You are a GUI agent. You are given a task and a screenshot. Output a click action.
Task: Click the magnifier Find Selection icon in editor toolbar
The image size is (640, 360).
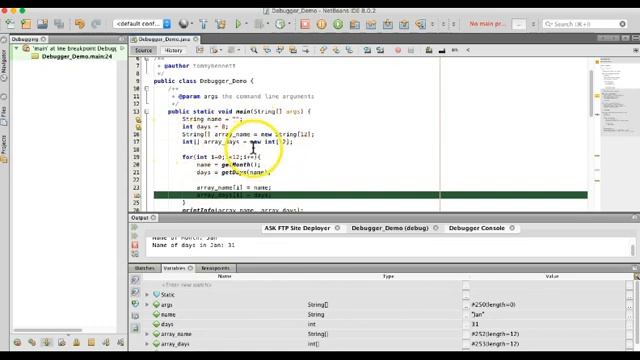[x=254, y=50]
